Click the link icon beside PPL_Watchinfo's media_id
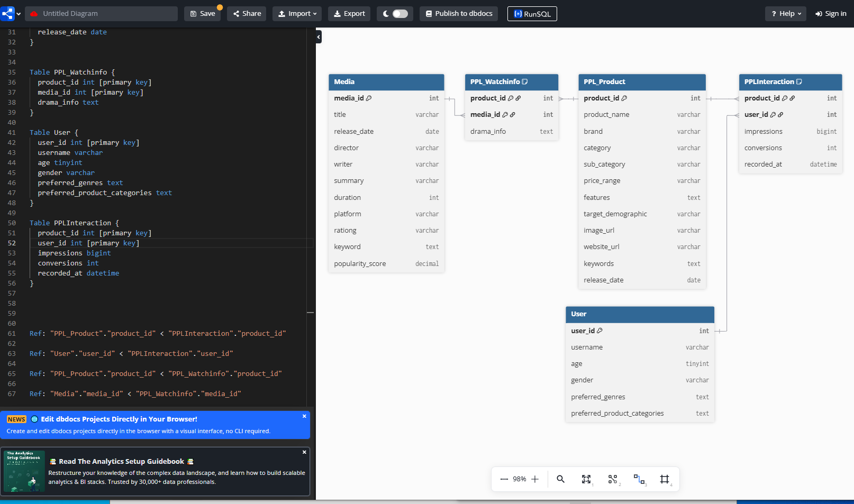Viewport: 854px width, 504px height. coord(512,115)
